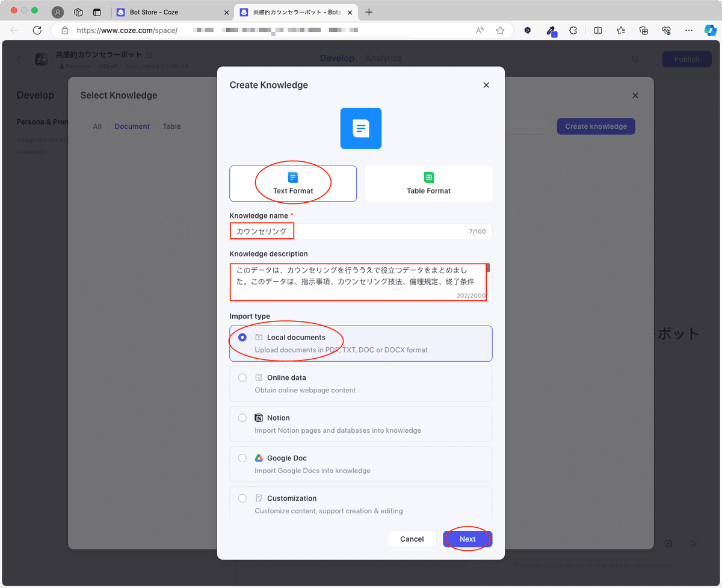Open the browser ellipsis settings menu

tap(689, 30)
